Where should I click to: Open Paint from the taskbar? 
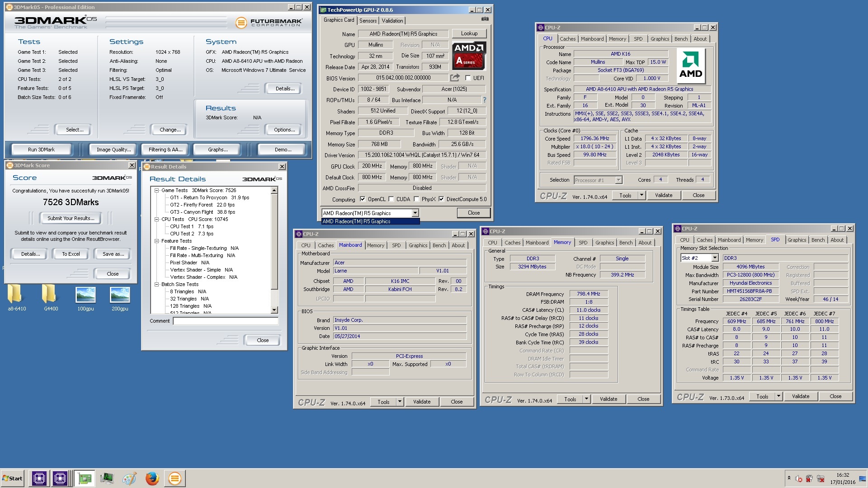point(129,478)
